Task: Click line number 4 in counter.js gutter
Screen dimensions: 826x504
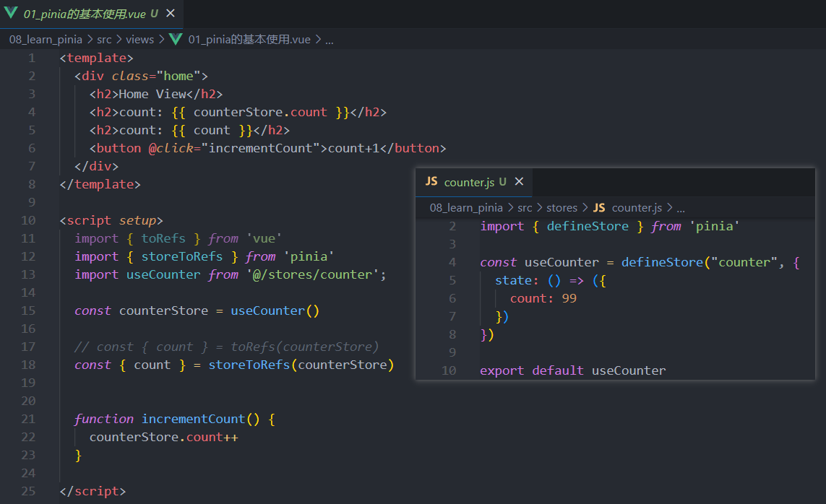Action: [x=452, y=262]
